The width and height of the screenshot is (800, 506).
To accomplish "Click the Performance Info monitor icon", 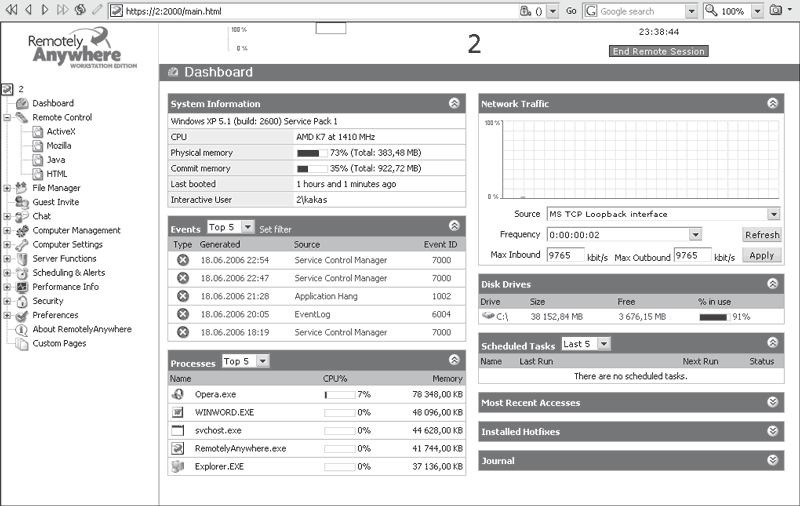I will pyautogui.click(x=22, y=287).
